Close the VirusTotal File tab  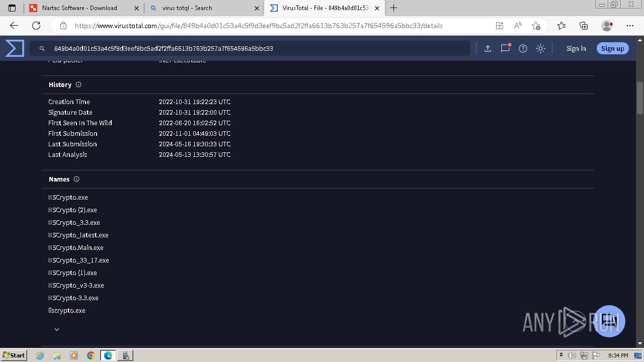pos(377,8)
